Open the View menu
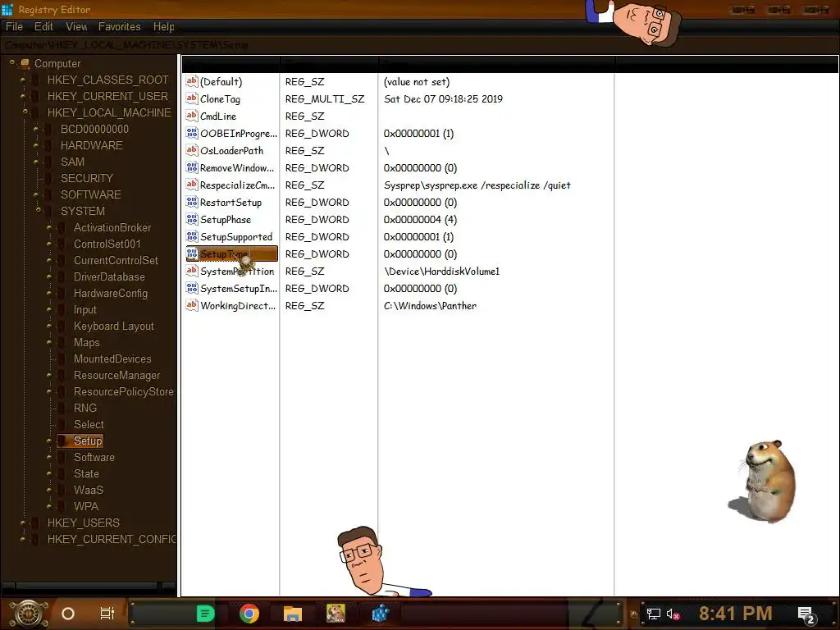The height and width of the screenshot is (630, 840). pyautogui.click(x=76, y=27)
